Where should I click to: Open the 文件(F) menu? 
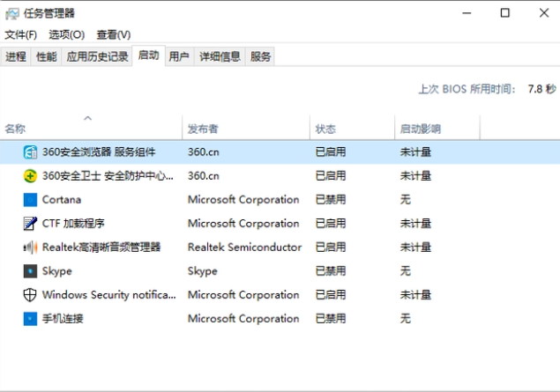point(21,34)
